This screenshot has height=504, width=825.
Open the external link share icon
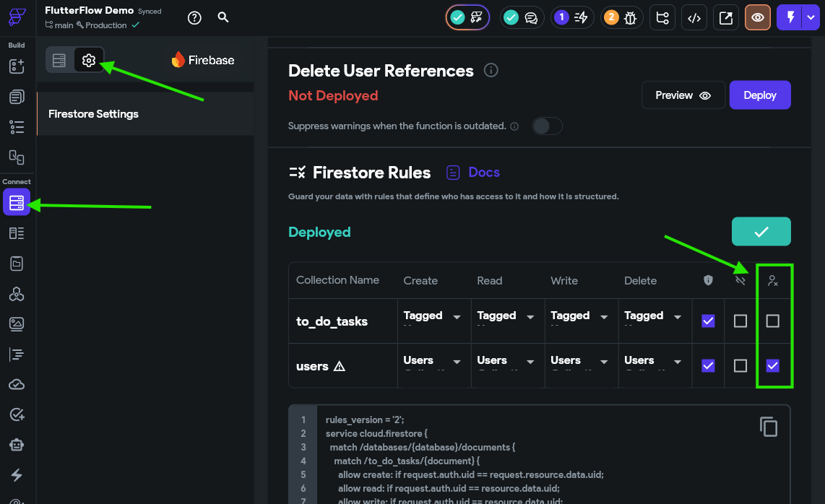725,18
